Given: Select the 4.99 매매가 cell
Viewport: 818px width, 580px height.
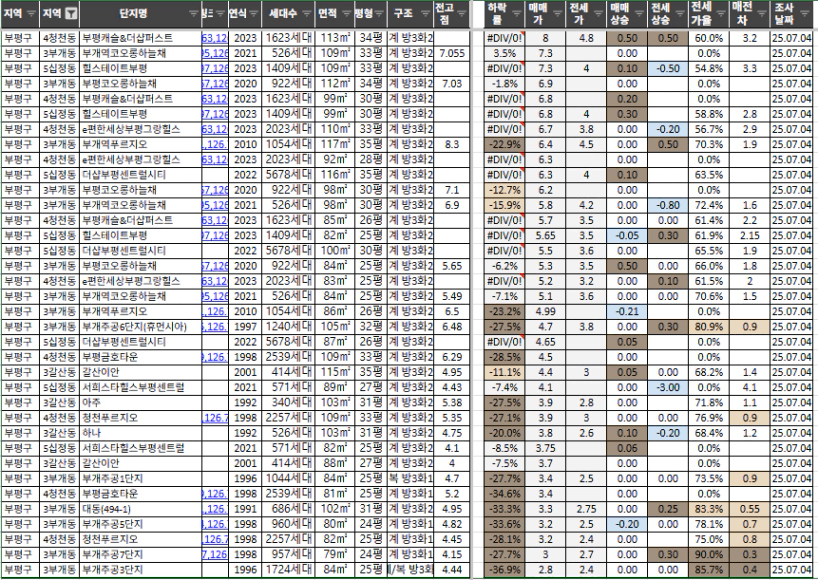Looking at the screenshot, I should click(545, 312).
